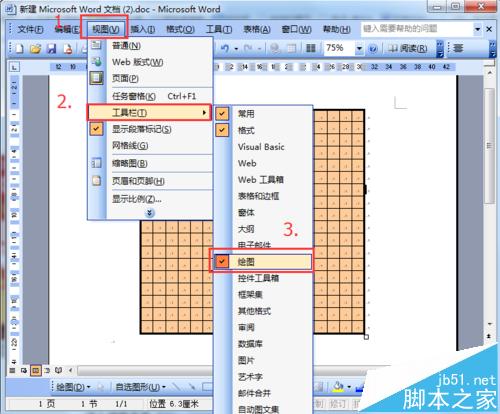Open the 文件(F) menu

(x=30, y=29)
